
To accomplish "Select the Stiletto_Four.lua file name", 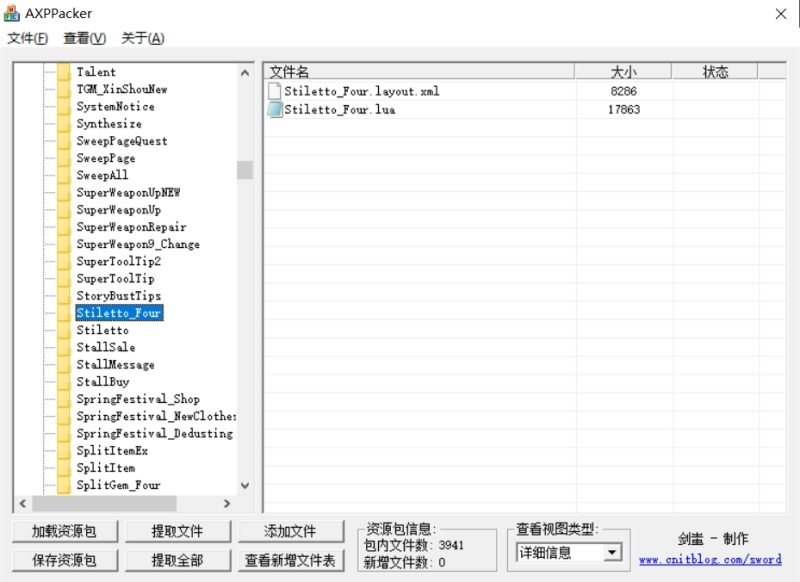I will click(339, 110).
